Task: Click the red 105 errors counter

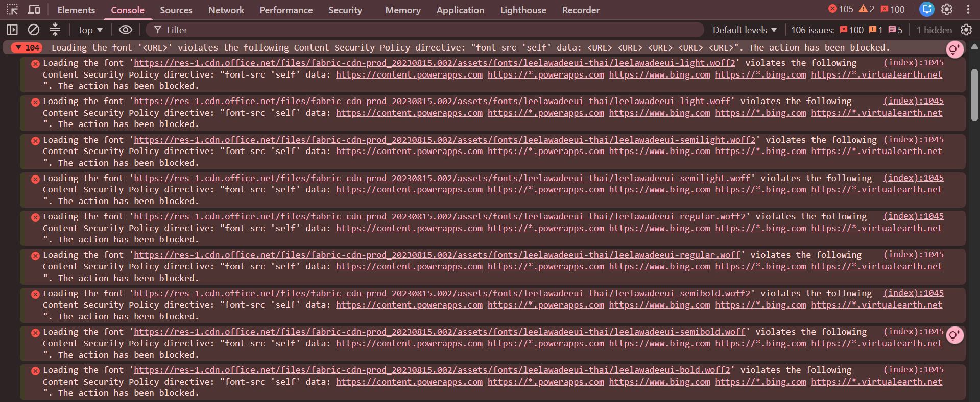Action: [x=841, y=9]
